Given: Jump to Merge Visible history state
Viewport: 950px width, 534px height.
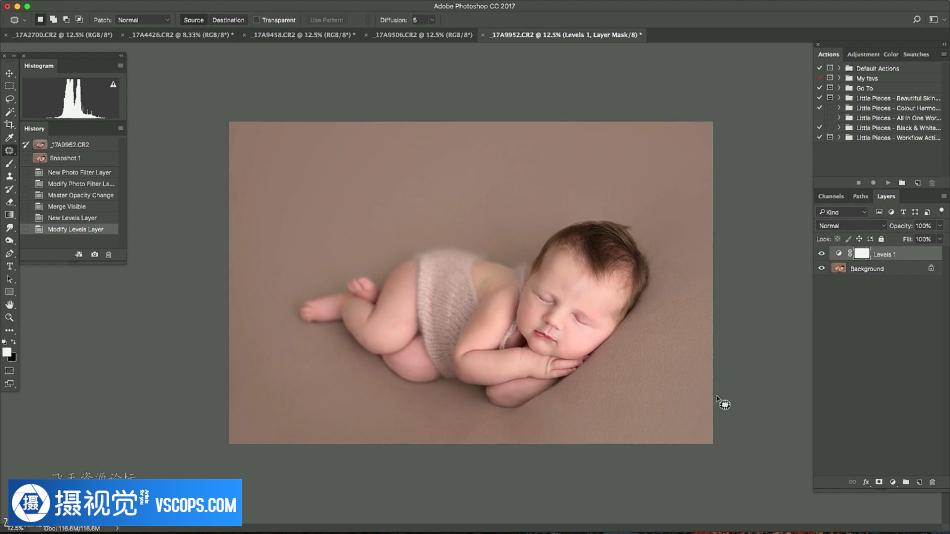Looking at the screenshot, I should click(x=67, y=206).
